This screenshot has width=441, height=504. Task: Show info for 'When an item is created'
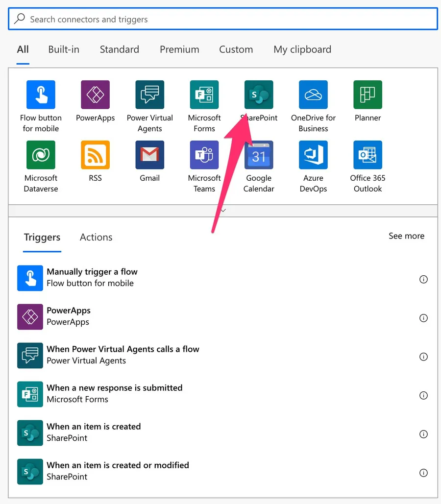click(423, 434)
